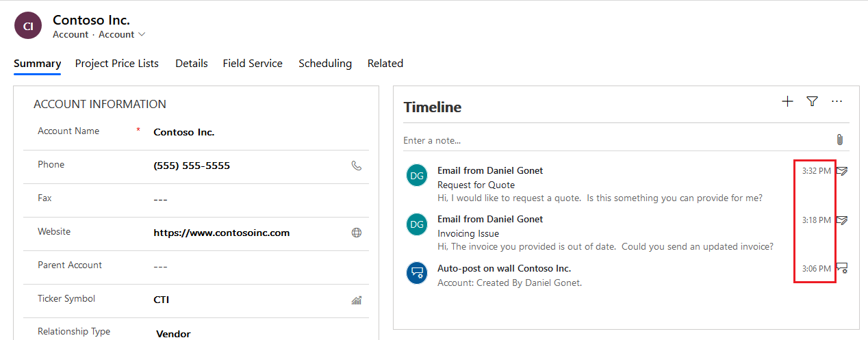This screenshot has height=340, width=868.
Task: Open timeline more commands ellipsis
Action: pyautogui.click(x=837, y=101)
